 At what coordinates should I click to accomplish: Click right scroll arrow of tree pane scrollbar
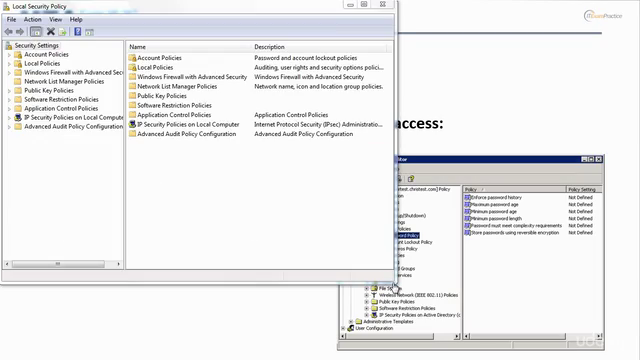pos(118,264)
